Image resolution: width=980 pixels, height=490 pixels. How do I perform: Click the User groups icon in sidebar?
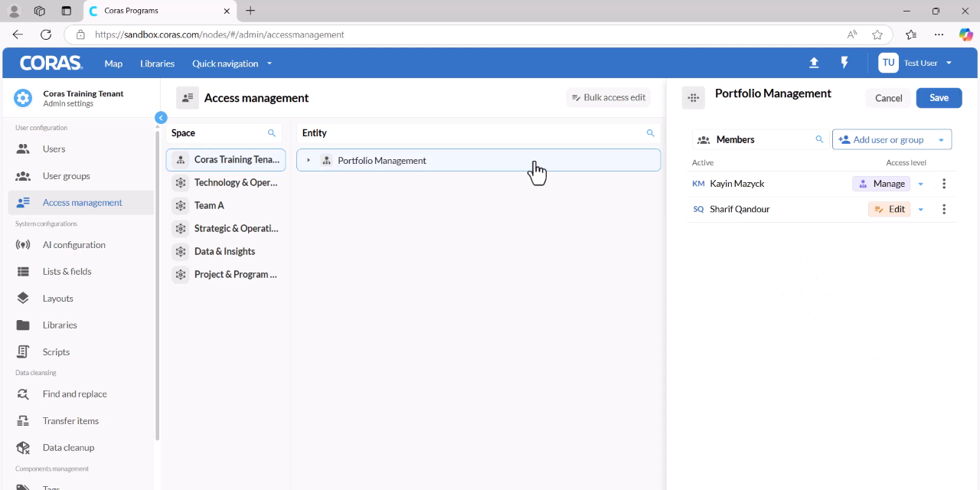[x=23, y=175]
